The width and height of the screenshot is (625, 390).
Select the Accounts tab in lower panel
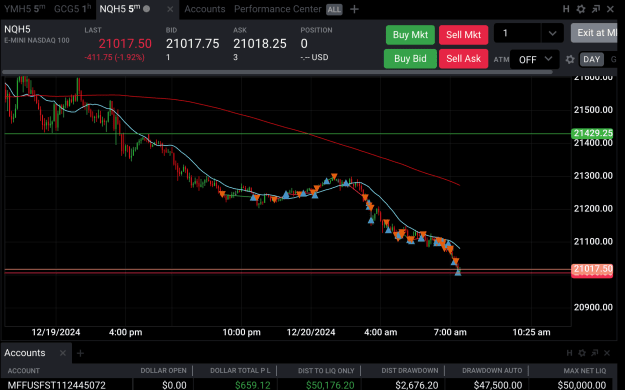[x=25, y=353]
